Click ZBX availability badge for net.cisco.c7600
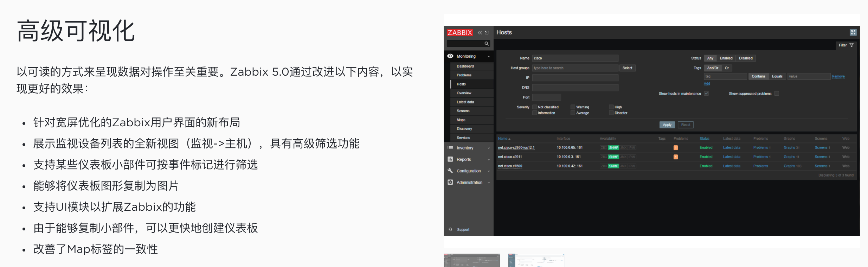Image resolution: width=868 pixels, height=267 pixels. pos(604,166)
